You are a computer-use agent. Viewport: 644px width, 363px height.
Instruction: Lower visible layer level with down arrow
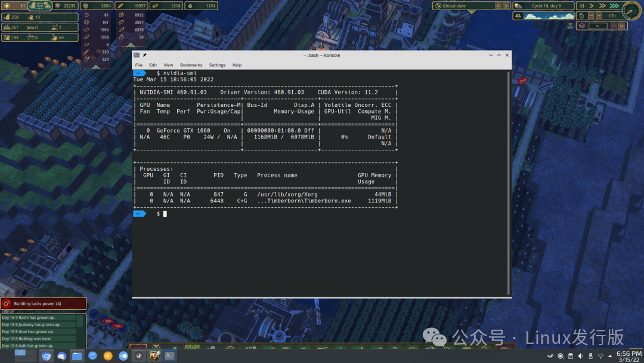coord(622,26)
